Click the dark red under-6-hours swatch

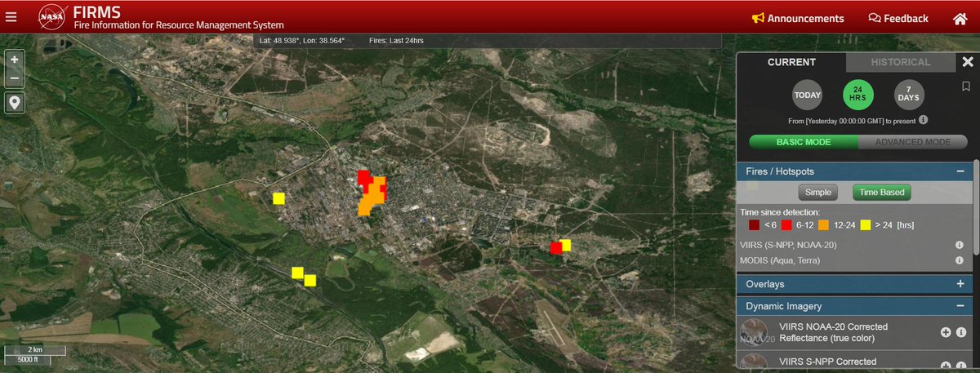755,224
